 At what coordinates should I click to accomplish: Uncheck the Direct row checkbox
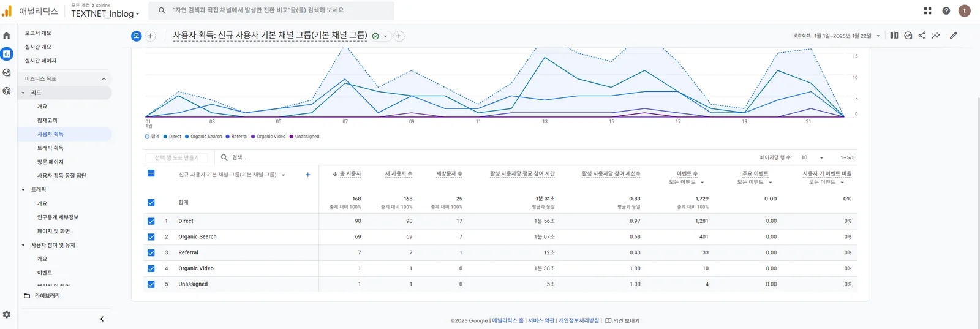coord(151,221)
